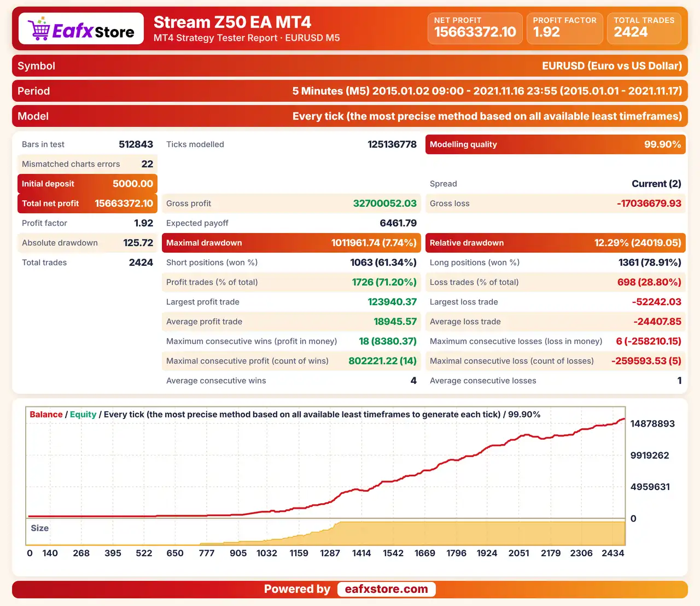Click the "Size" label in the chart's lower panel
Screen dimensions: 700x606
point(40,528)
